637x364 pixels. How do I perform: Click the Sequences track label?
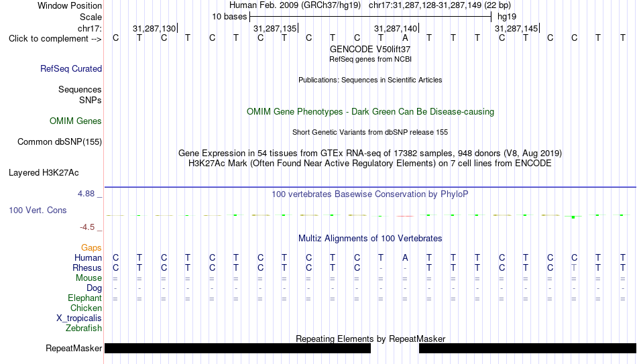point(80,89)
